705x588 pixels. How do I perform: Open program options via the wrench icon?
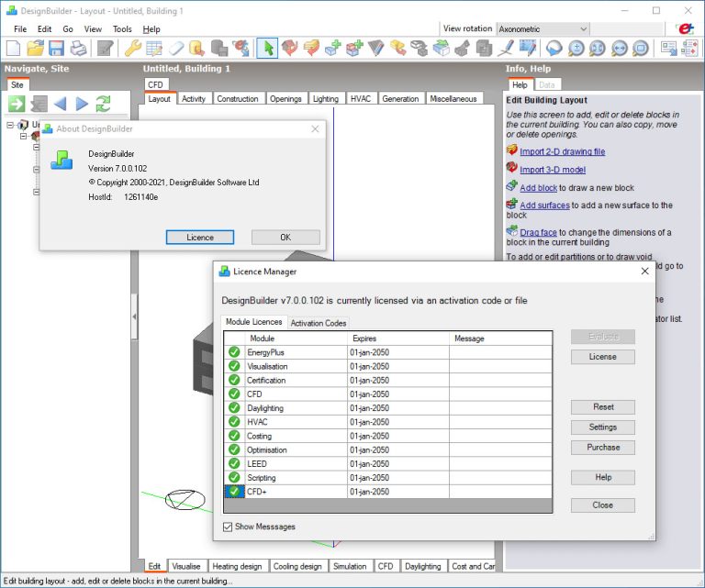[132, 48]
